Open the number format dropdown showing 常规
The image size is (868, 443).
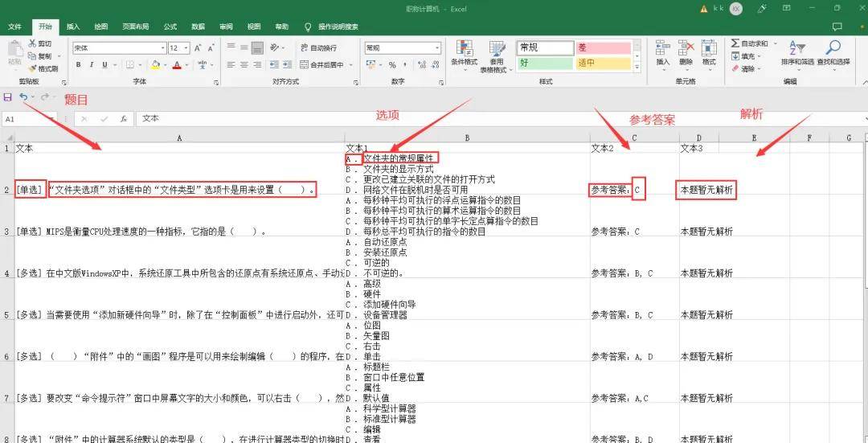point(402,47)
